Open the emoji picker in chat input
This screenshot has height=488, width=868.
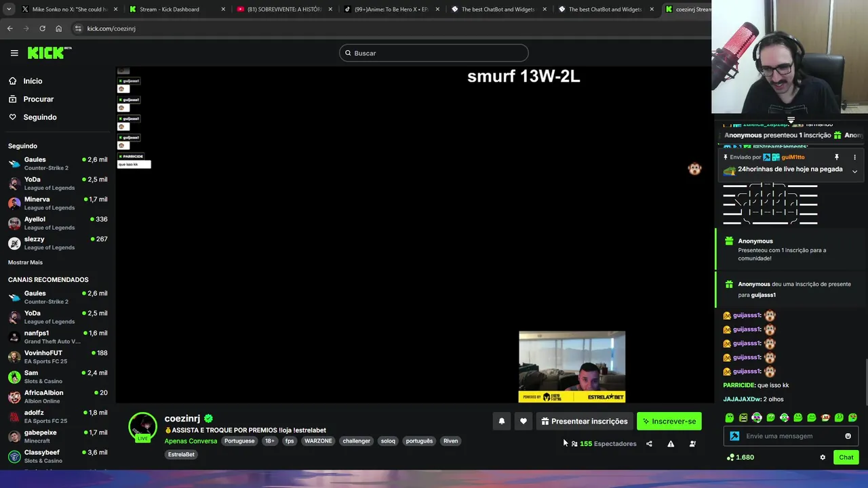(848, 436)
